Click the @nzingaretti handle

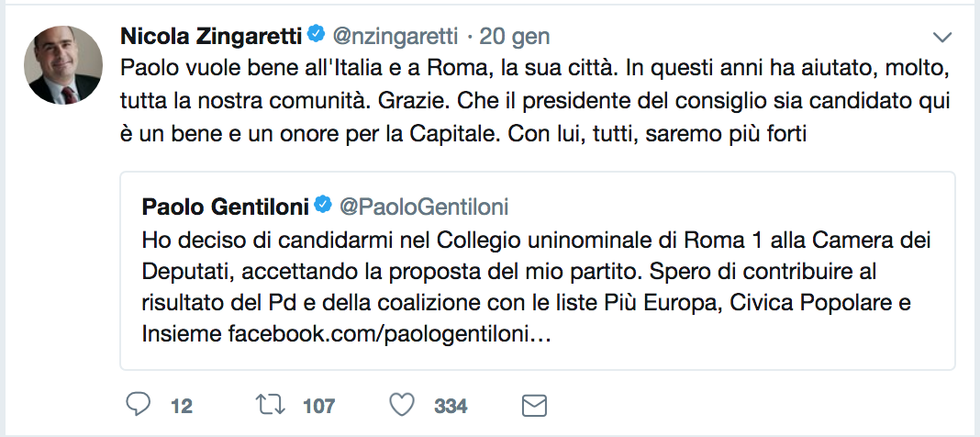coord(392,36)
